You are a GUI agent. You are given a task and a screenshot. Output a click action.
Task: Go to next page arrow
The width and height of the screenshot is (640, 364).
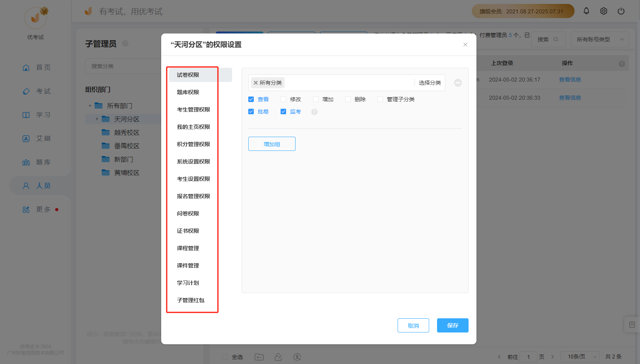tap(553, 357)
